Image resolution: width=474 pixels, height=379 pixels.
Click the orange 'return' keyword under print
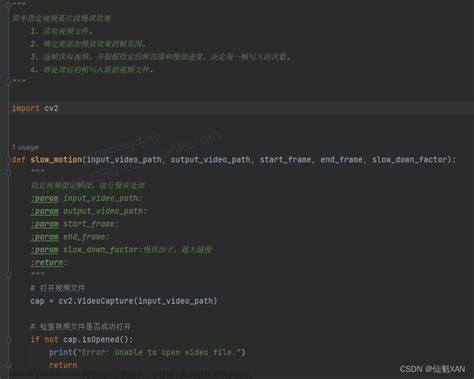click(x=63, y=365)
